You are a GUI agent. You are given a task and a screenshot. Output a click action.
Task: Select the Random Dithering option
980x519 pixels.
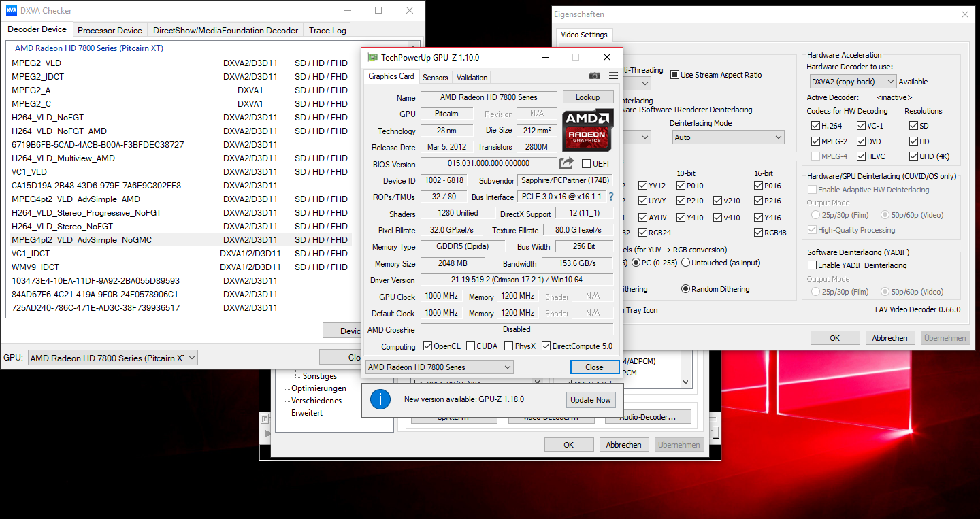point(685,289)
